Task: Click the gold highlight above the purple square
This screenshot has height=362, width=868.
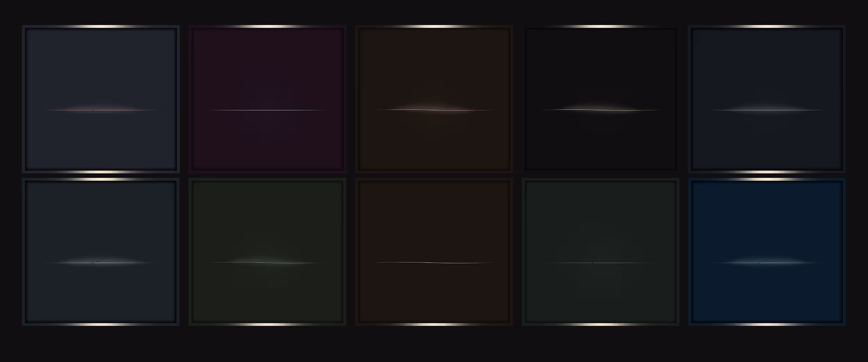Action: tap(267, 26)
